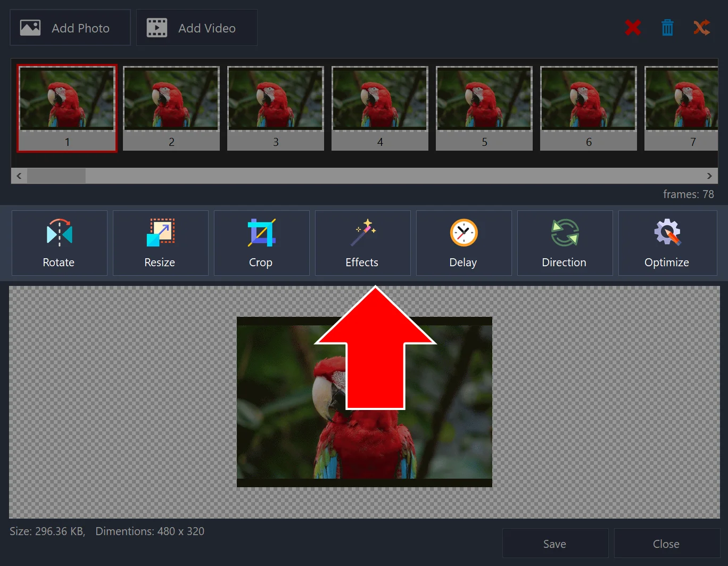Select frame thumbnail 5
The width and height of the screenshot is (728, 566).
click(484, 109)
